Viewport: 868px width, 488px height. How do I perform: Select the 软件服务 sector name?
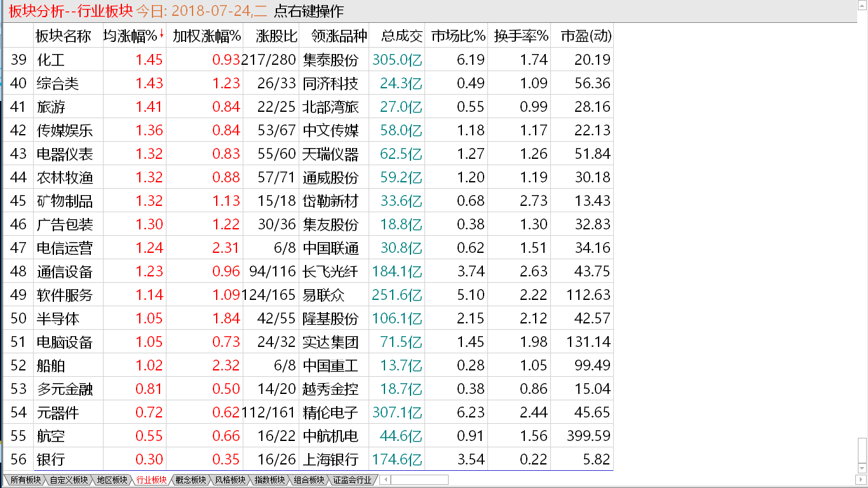65,295
